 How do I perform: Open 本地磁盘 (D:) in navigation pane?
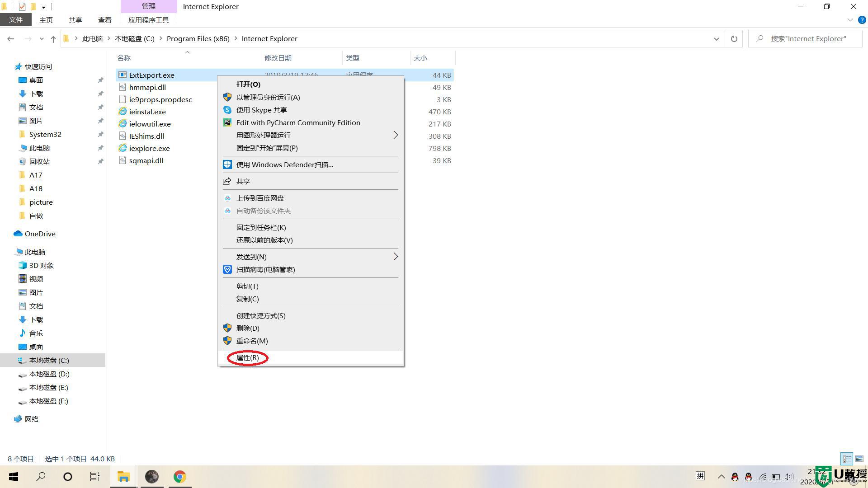coord(49,374)
